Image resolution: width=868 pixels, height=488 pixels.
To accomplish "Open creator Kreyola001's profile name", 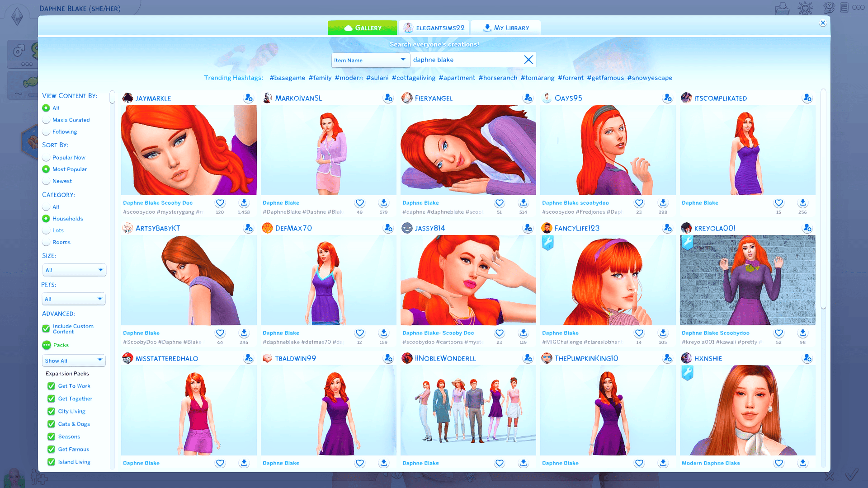I will pyautogui.click(x=715, y=228).
